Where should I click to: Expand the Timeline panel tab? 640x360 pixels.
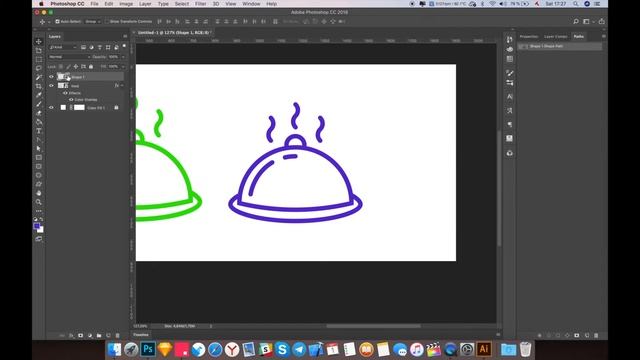tap(141, 335)
